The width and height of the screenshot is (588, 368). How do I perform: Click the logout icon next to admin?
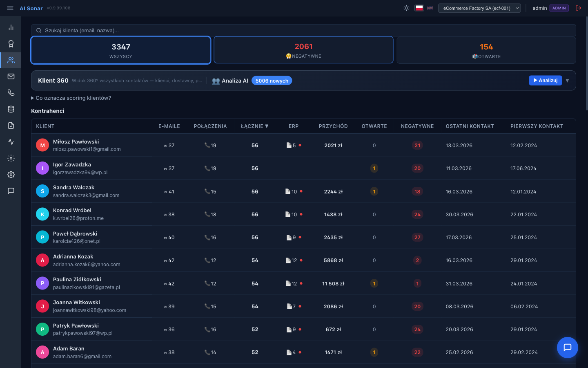point(578,8)
